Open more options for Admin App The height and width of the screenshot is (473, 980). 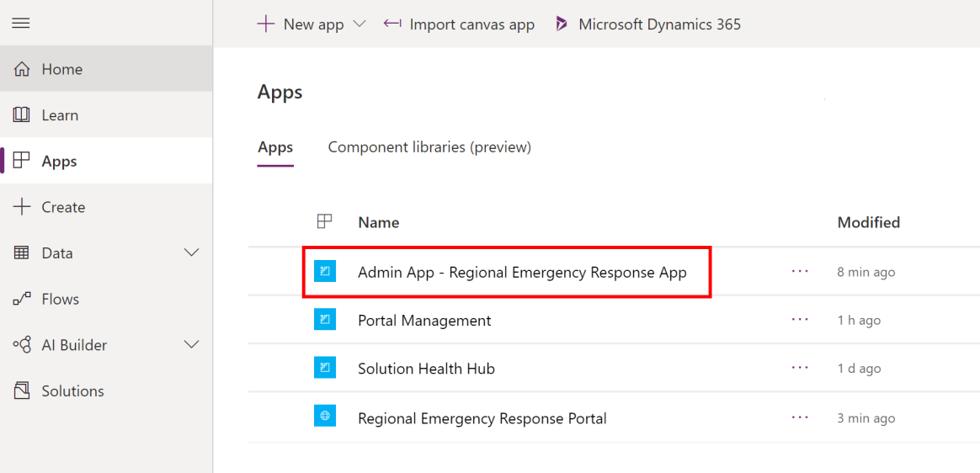(x=800, y=272)
